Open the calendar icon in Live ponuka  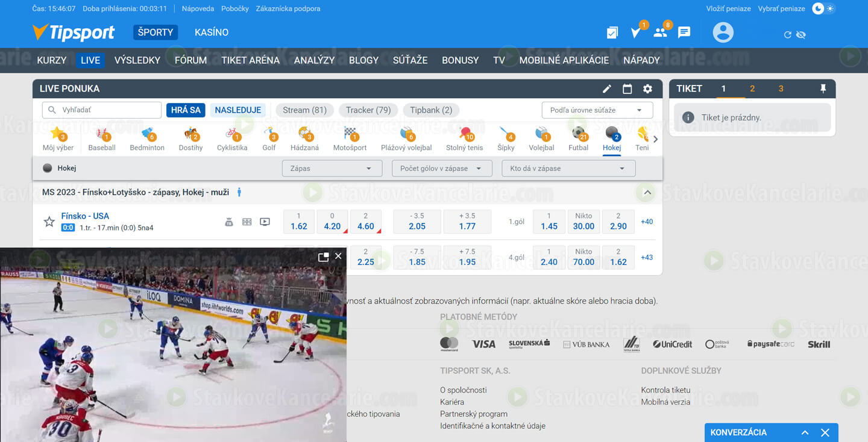(627, 89)
